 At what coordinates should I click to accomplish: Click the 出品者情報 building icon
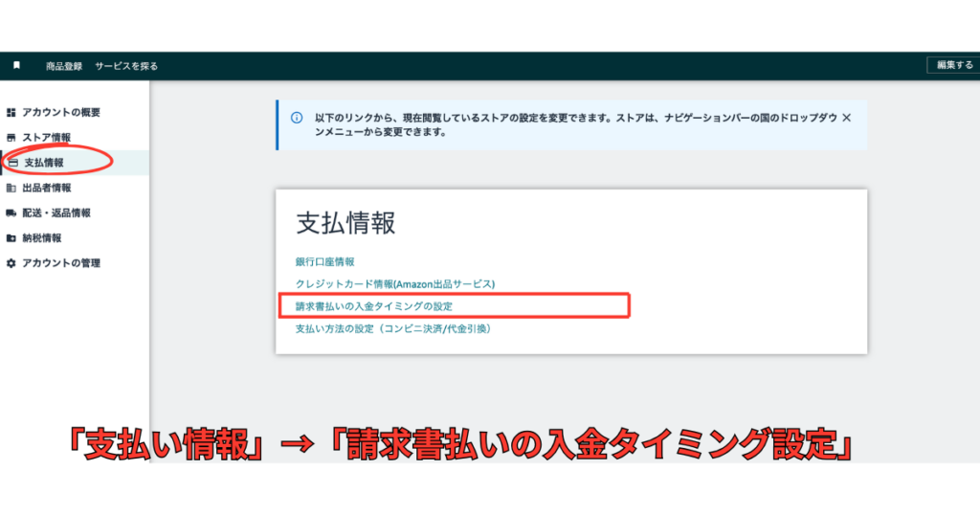11,188
